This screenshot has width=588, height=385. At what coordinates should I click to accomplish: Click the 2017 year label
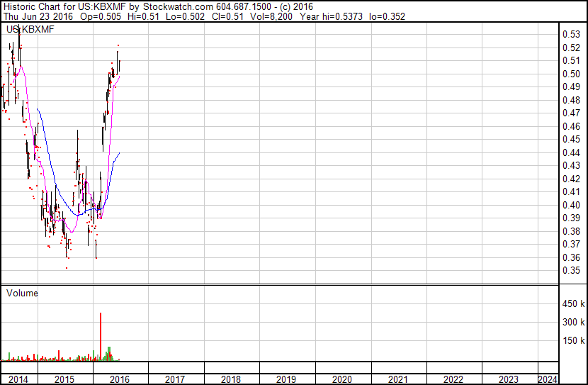(x=175, y=379)
